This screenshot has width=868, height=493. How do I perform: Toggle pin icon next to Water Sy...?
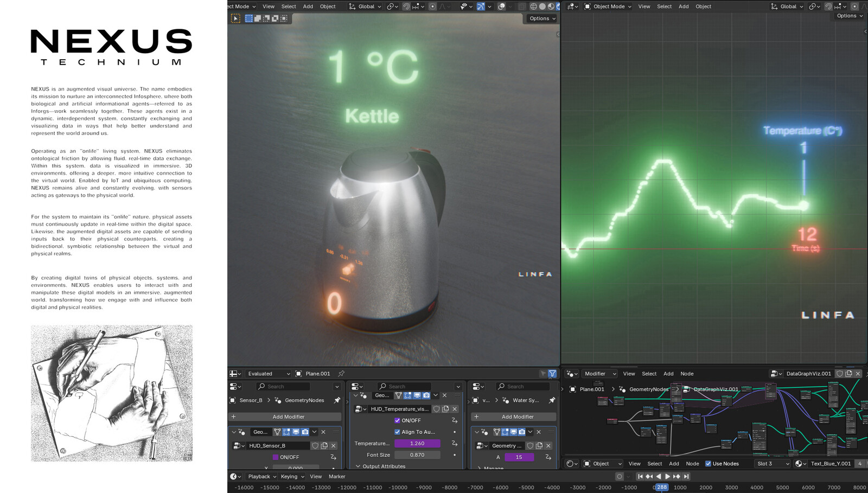click(x=552, y=400)
